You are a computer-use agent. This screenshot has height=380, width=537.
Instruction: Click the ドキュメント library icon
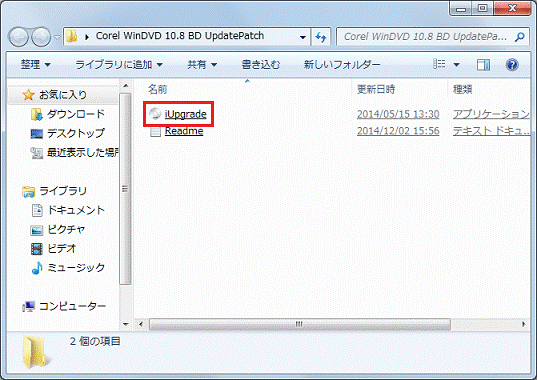(x=37, y=210)
